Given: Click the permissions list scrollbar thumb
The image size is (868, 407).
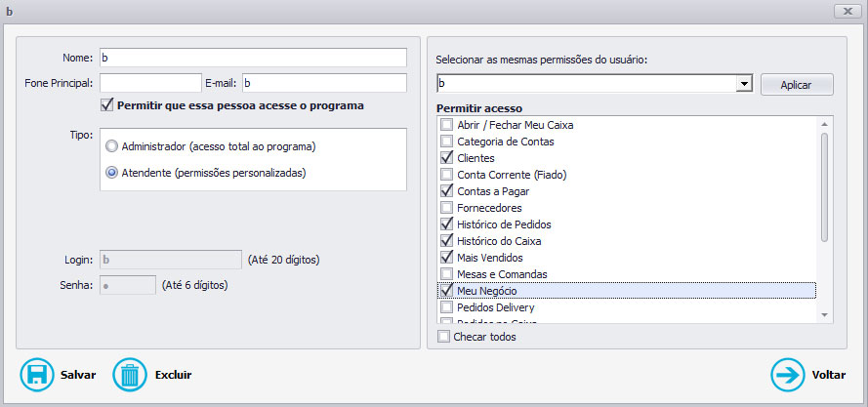Looking at the screenshot, I should [824, 187].
